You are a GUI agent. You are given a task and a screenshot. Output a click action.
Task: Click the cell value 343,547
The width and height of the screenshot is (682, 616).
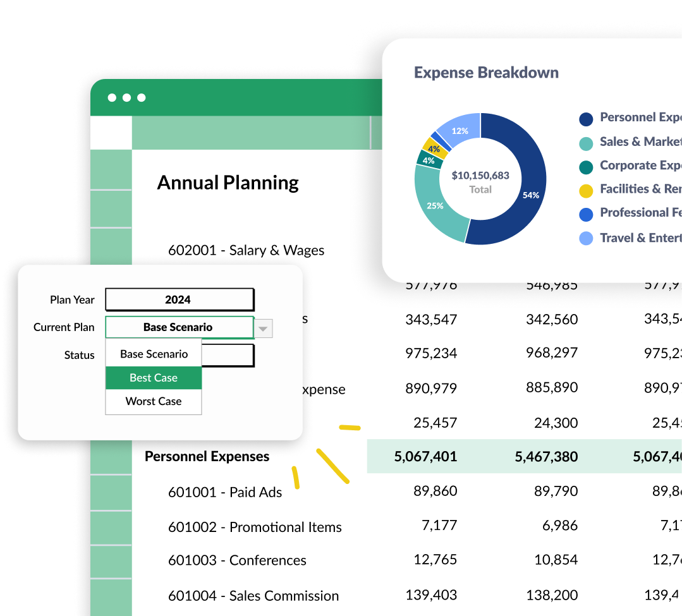click(x=431, y=320)
